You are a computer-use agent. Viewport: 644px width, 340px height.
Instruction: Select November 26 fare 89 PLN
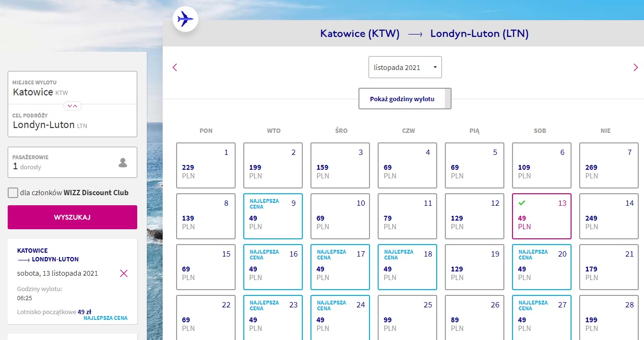click(x=475, y=317)
